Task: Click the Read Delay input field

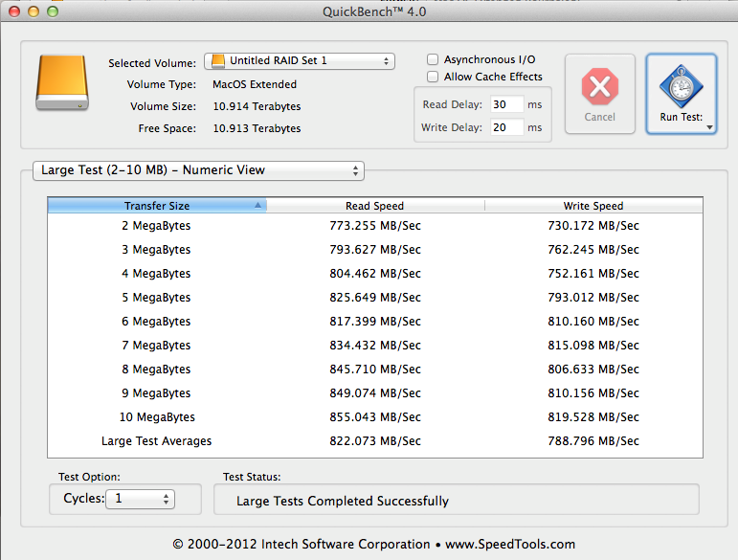Action: point(505,104)
